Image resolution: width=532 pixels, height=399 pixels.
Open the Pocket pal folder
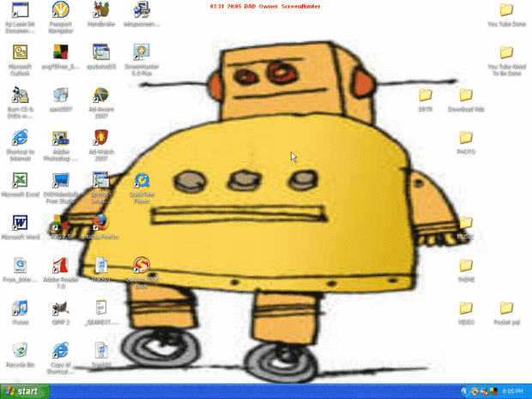coord(506,308)
